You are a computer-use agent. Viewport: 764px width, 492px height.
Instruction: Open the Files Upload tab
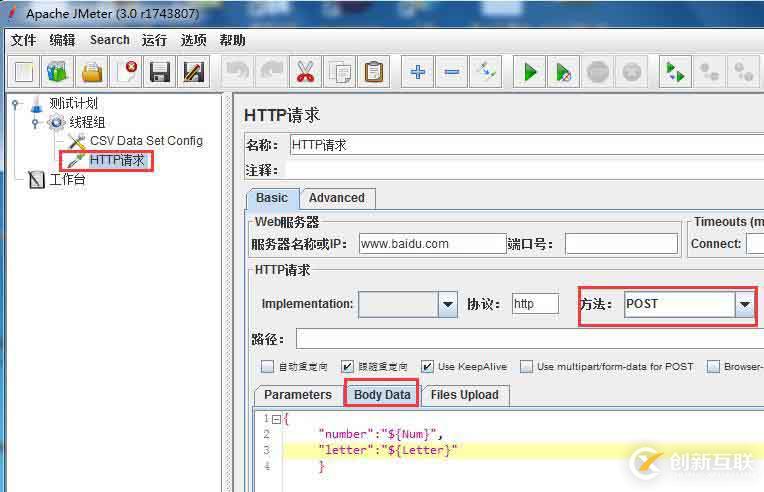pyautogui.click(x=465, y=395)
